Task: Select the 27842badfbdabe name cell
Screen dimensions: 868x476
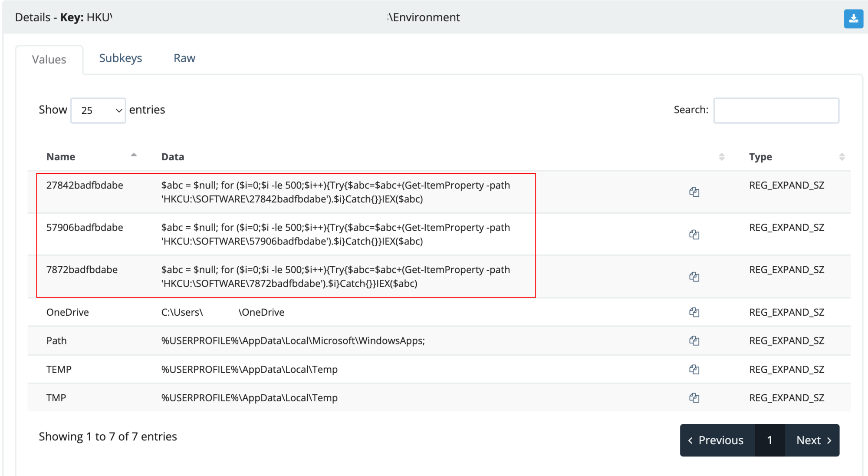Action: [85, 185]
